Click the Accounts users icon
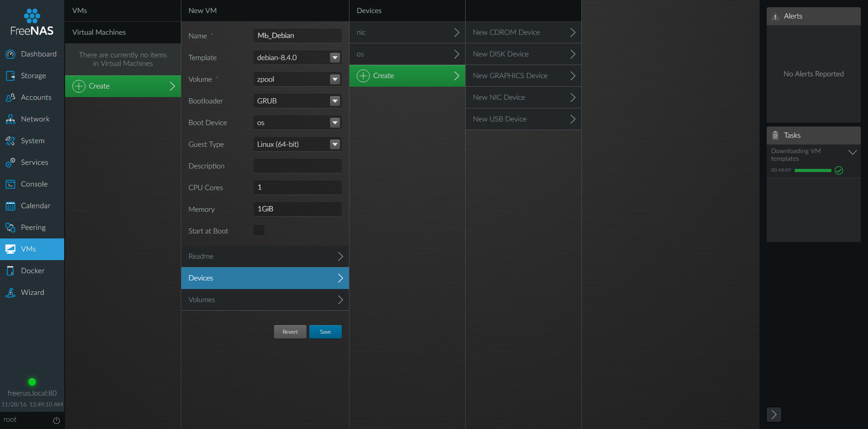Screen dimensions: 868x429 [10, 98]
